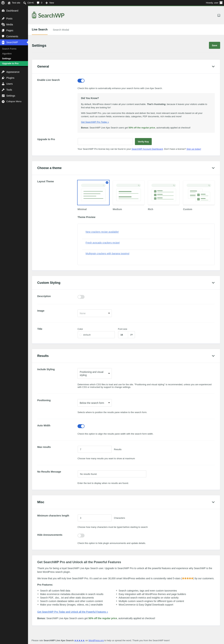The height and width of the screenshot is (644, 224).
Task: Open Algorithm submenu item
Action: click(x=7, y=54)
